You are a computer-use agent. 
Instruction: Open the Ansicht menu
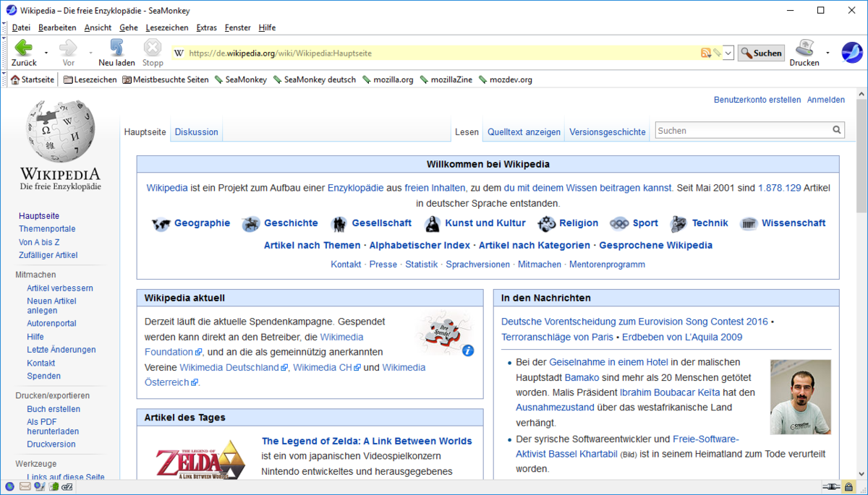tap(98, 27)
